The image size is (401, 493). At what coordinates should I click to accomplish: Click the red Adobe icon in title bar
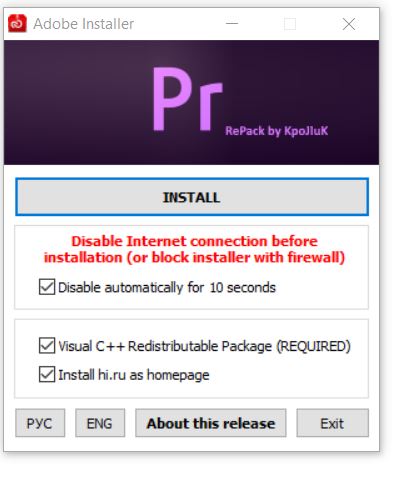click(x=17, y=24)
